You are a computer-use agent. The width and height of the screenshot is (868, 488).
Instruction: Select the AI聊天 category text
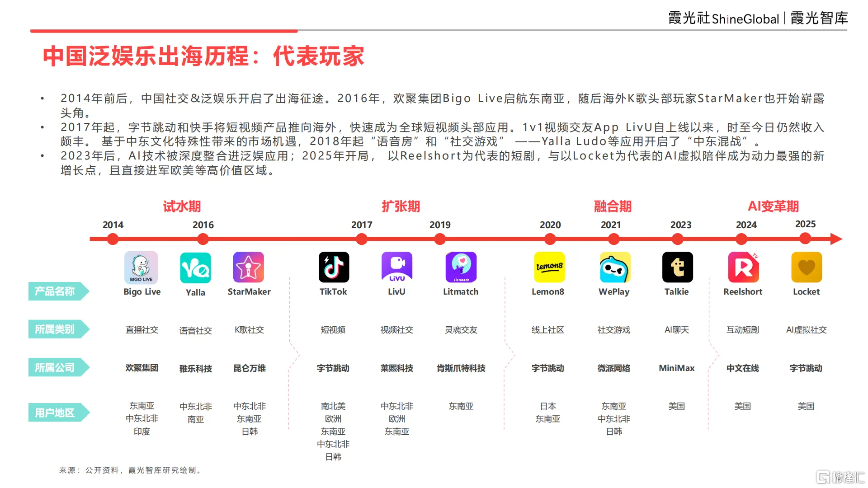tap(677, 330)
